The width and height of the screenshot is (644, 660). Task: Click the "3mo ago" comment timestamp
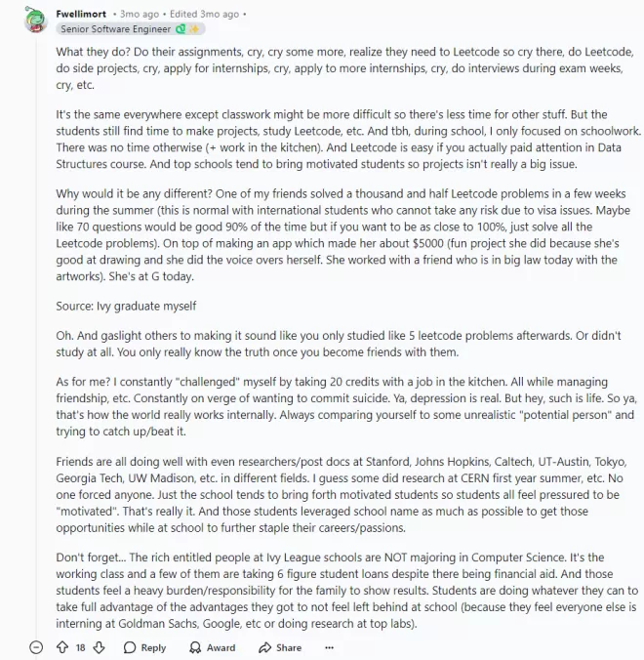140,14
